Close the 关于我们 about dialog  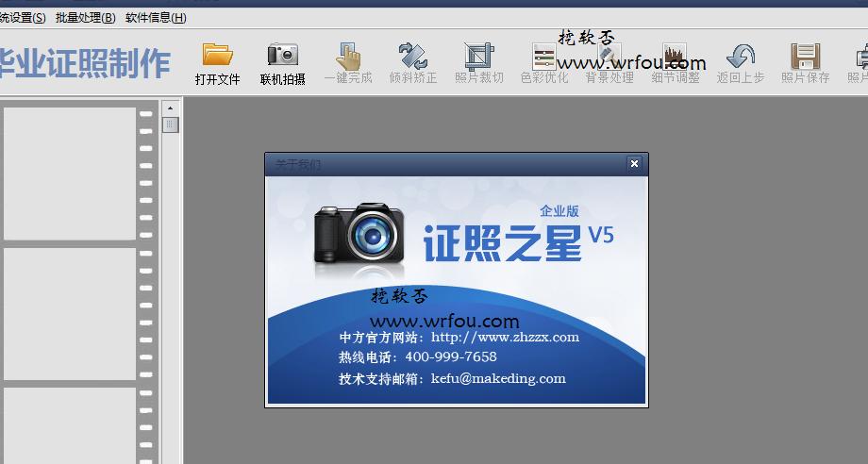click(x=634, y=164)
